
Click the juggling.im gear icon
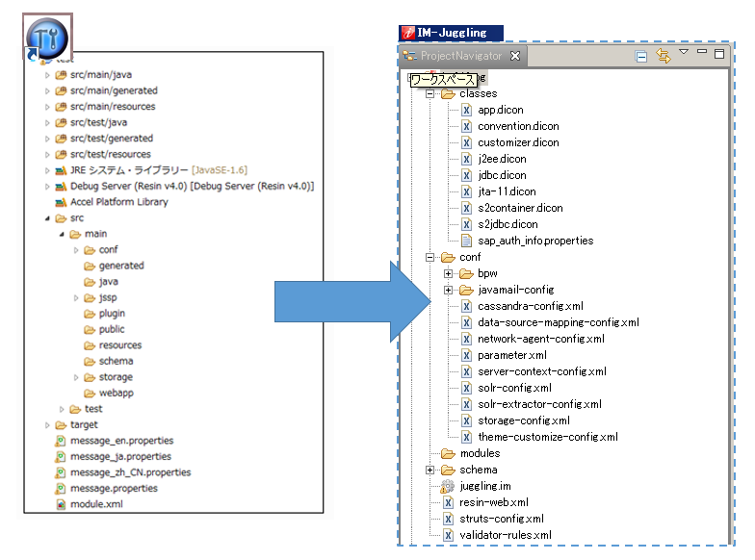[447, 487]
